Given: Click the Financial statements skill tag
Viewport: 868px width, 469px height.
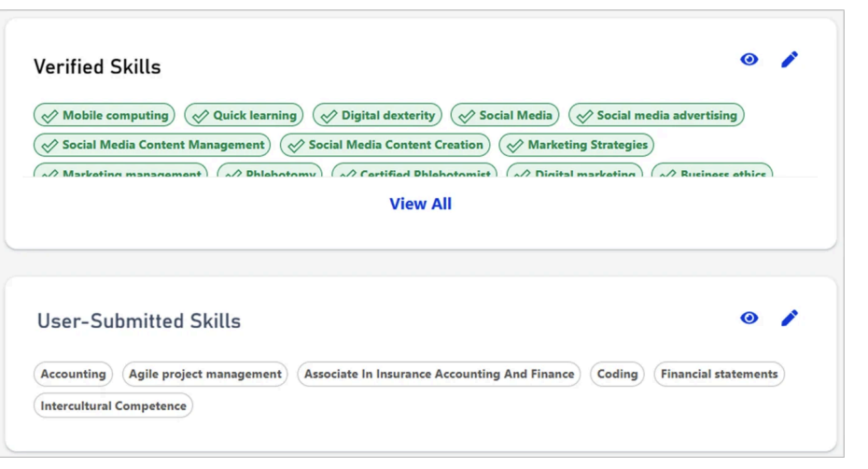Looking at the screenshot, I should 719,375.
